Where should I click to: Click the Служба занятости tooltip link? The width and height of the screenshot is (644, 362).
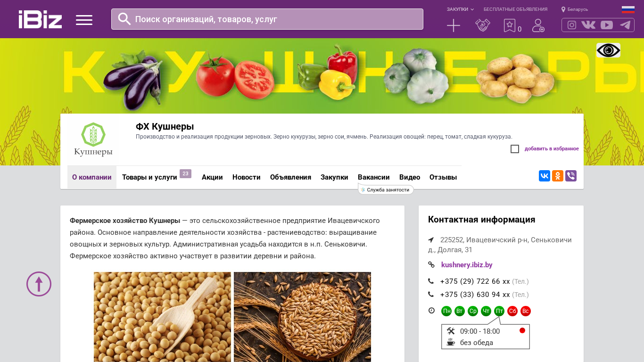(386, 189)
